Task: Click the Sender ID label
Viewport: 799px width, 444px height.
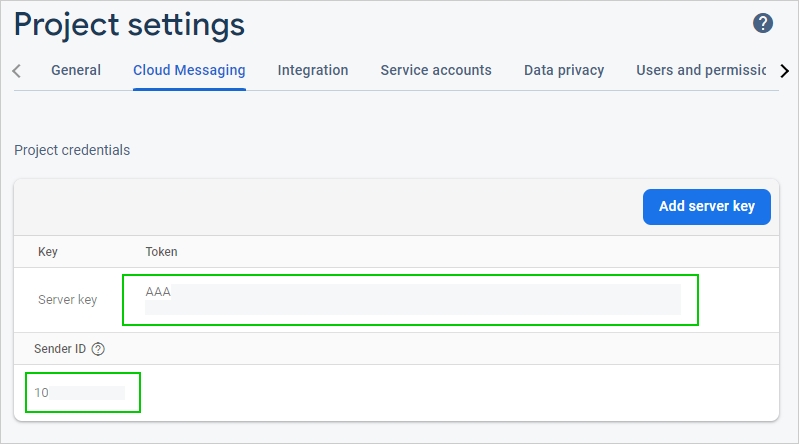Action: coord(60,349)
